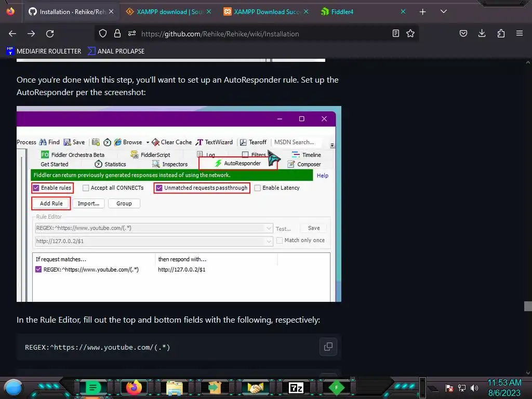This screenshot has height=399, width=532.
Task: Open the tracking protection shield panel
Action: tap(103, 33)
